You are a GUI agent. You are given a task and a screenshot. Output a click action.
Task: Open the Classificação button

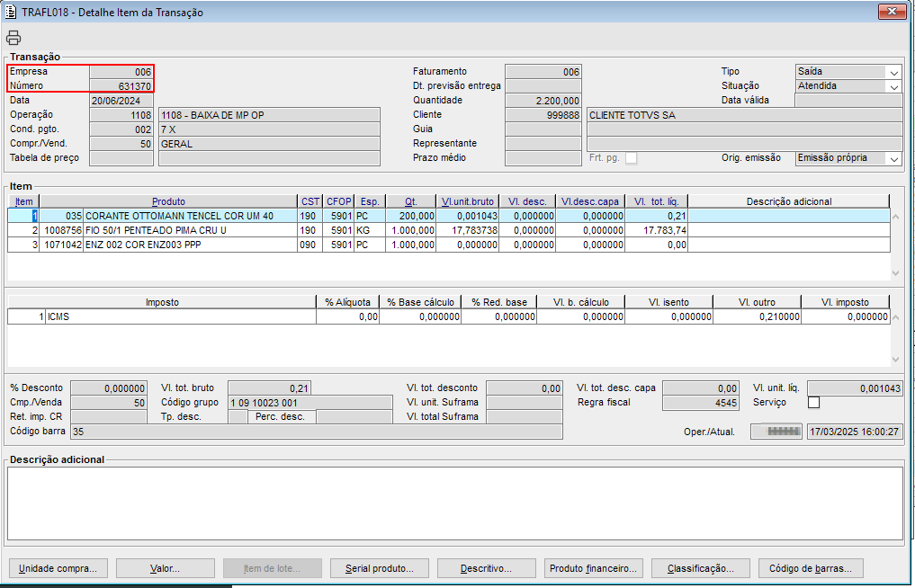point(701,568)
